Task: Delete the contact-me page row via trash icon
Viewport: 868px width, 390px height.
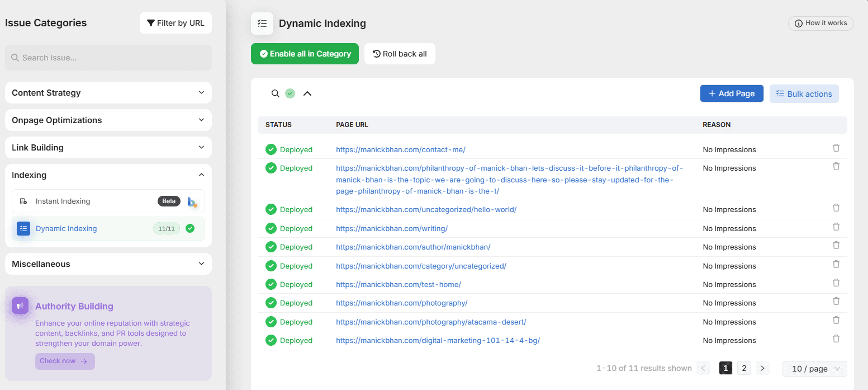Action: click(x=836, y=148)
